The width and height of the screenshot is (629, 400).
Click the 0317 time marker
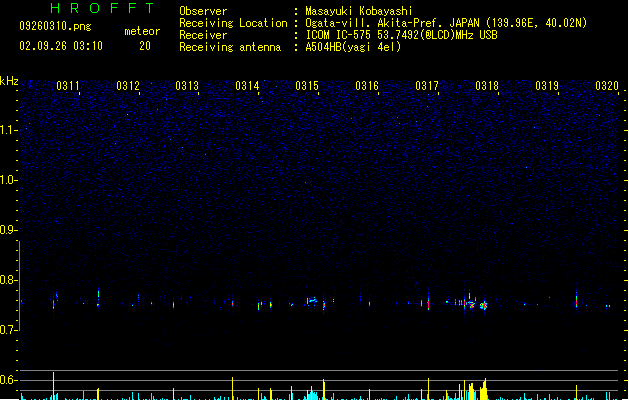tap(427, 86)
